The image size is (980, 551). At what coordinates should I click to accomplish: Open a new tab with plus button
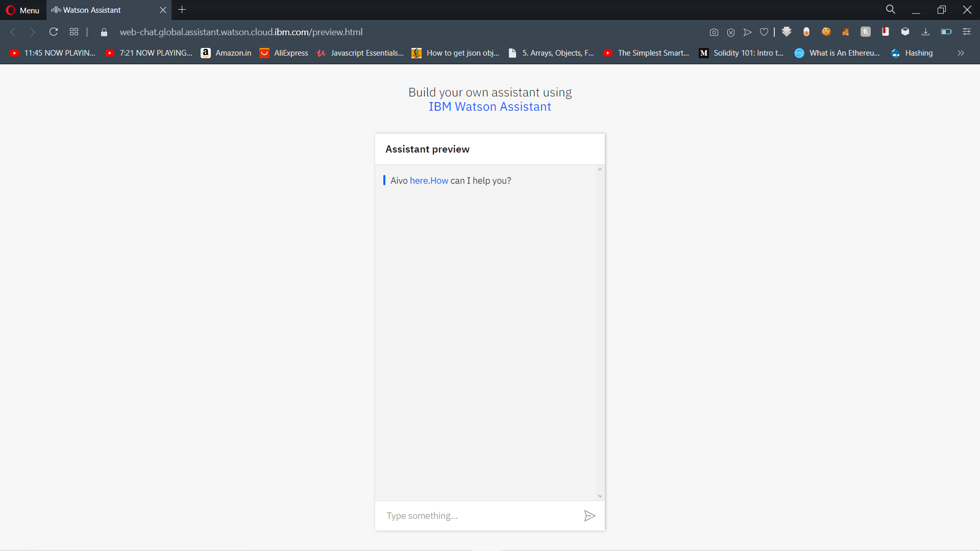[x=182, y=10]
